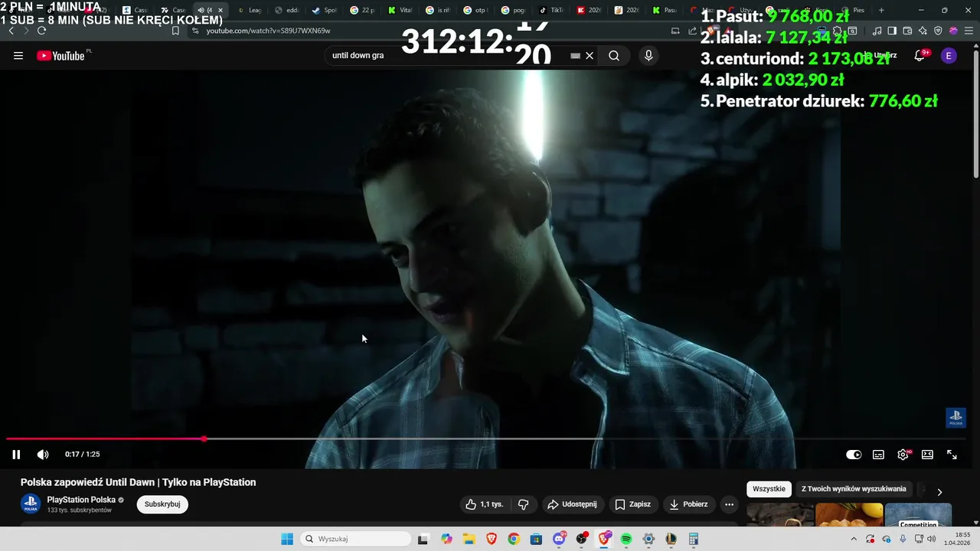Select the 'Wszystkie' filter chip
Image resolution: width=980 pixels, height=551 pixels.
pos(769,489)
